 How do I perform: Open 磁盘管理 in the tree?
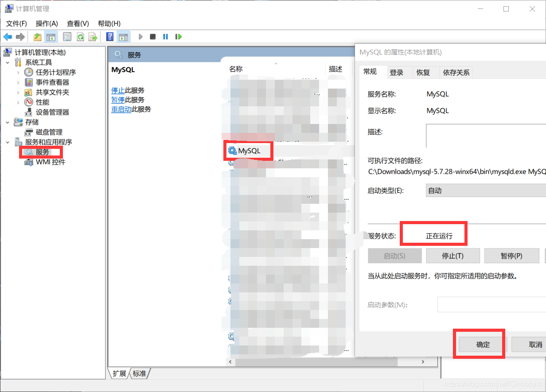coord(49,132)
